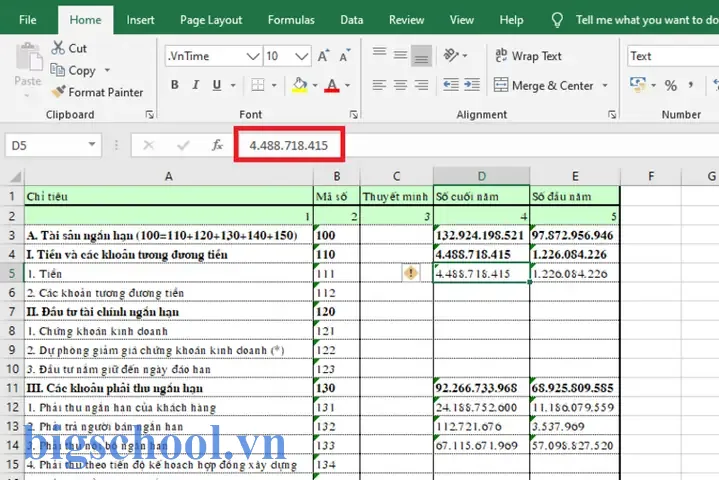Switch to the Insert tab
719x480 pixels.
(x=140, y=20)
